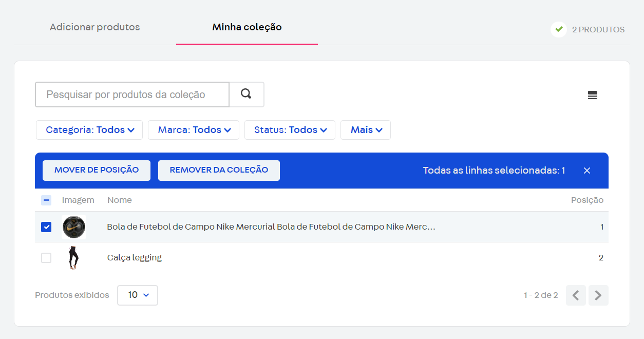Uncheck the select-all checkbox in the header

pos(46,200)
